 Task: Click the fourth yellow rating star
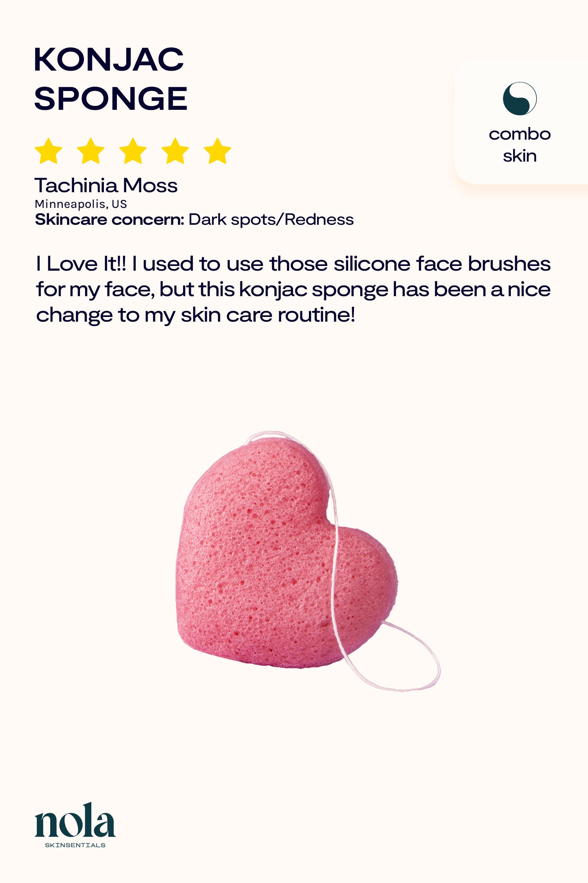click(x=175, y=151)
